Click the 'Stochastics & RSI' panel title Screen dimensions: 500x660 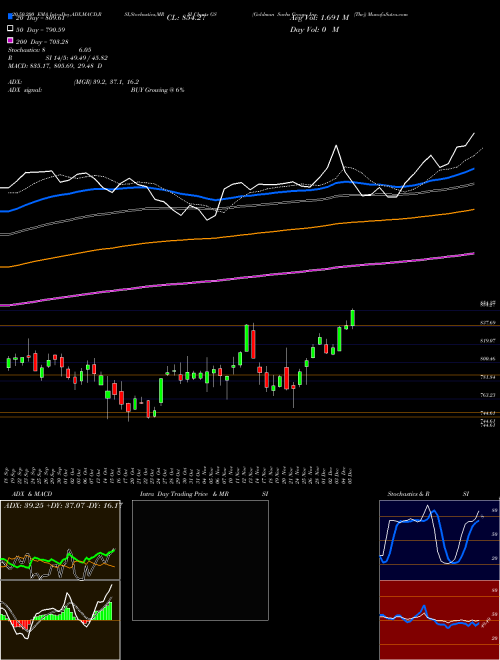tap(428, 494)
